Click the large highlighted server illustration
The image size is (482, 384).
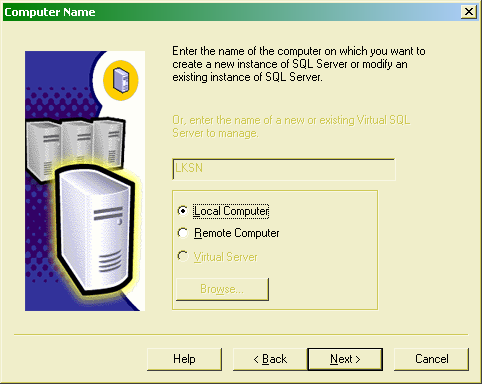[96, 230]
